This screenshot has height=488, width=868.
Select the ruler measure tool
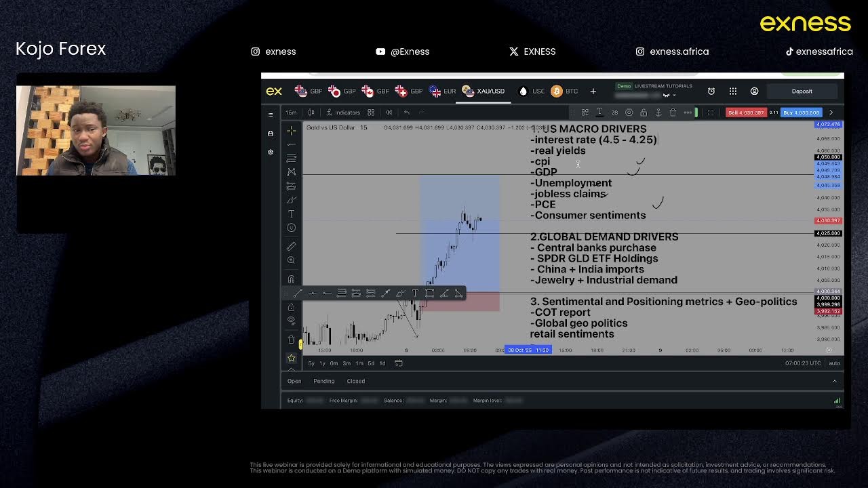(x=292, y=246)
